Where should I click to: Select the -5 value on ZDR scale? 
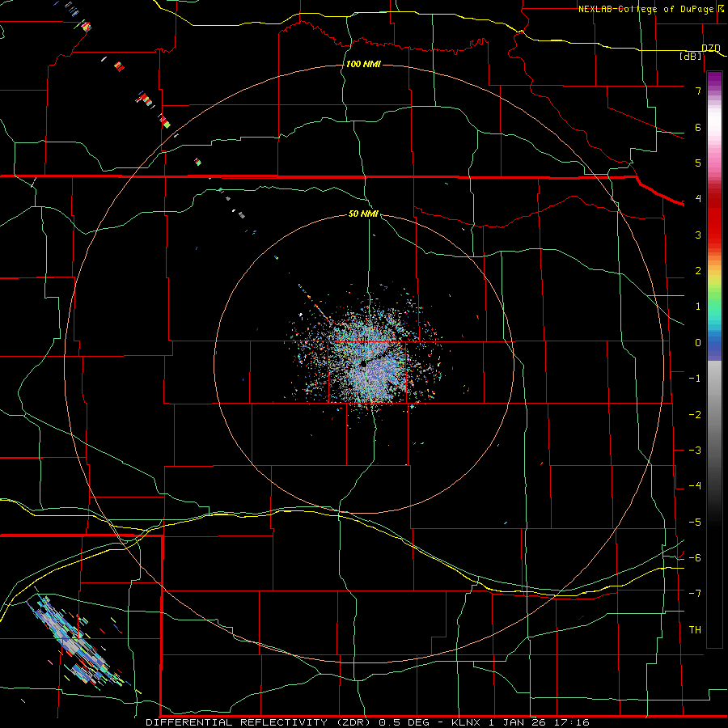(x=695, y=523)
